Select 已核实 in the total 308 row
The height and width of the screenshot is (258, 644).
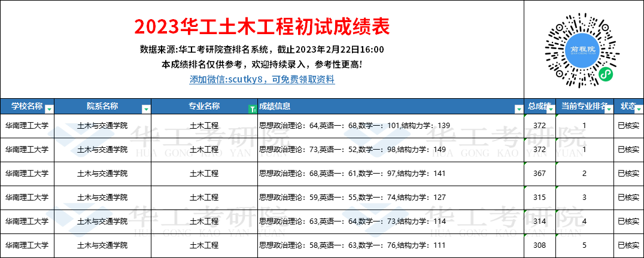tap(628, 245)
